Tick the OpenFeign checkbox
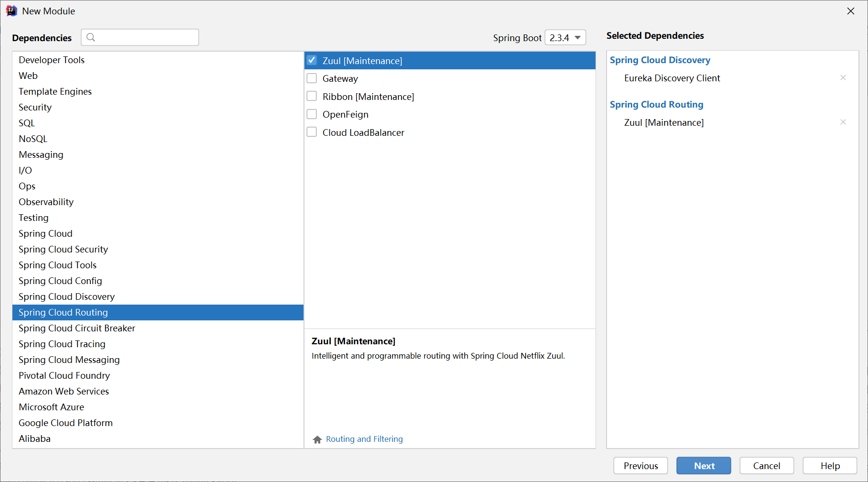This screenshot has height=482, width=868. pos(312,114)
